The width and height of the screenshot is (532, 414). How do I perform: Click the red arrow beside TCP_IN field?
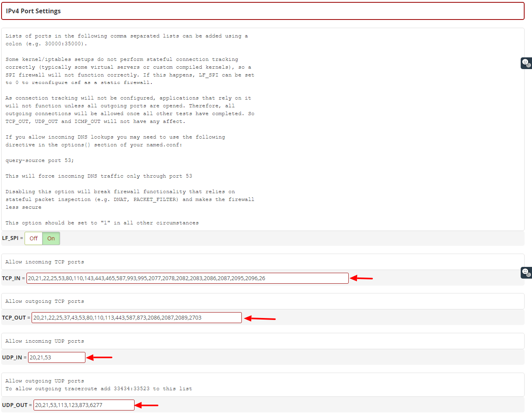click(x=361, y=278)
